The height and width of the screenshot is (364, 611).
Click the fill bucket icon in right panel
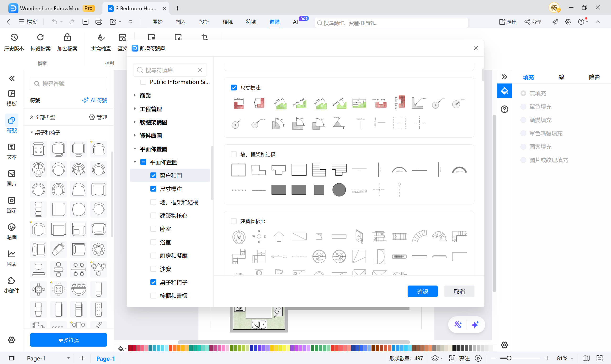504,91
